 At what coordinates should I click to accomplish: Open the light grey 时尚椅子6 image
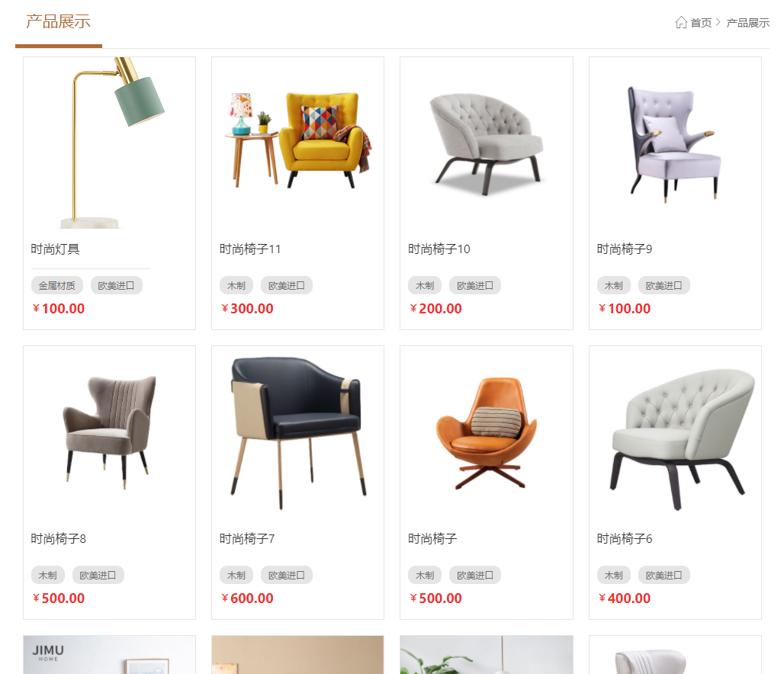676,432
